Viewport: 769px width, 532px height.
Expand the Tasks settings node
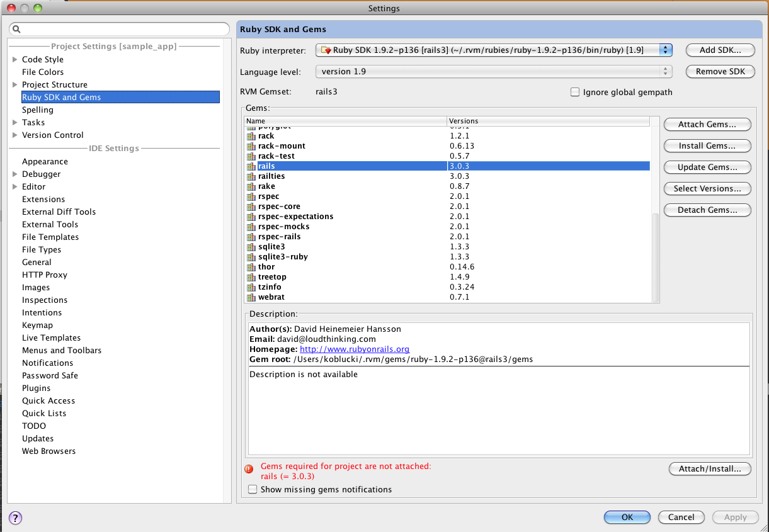coord(15,122)
